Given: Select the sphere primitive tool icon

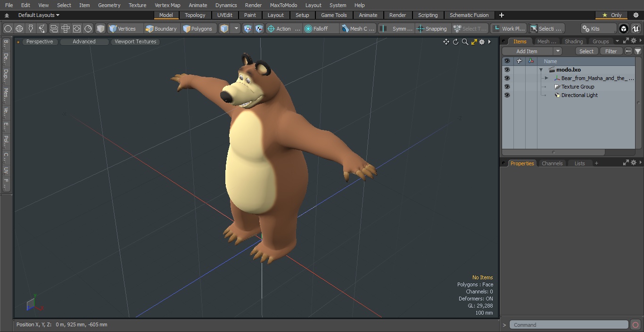Looking at the screenshot, I should tap(8, 29).
